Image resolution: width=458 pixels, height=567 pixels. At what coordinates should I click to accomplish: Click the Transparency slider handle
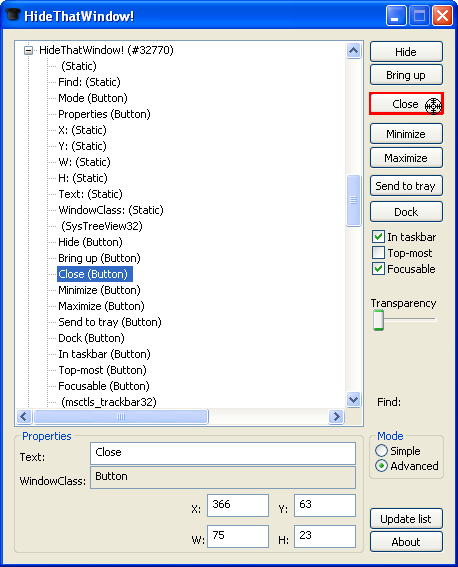tap(378, 320)
